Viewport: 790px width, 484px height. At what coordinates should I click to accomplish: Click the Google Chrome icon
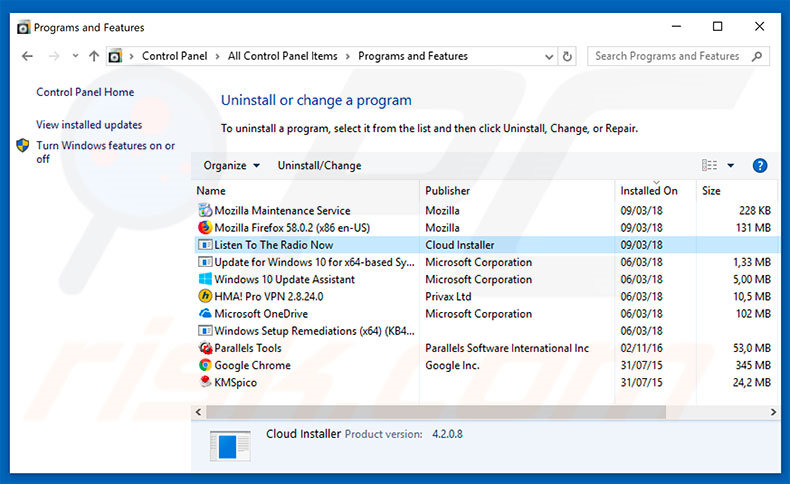205,365
